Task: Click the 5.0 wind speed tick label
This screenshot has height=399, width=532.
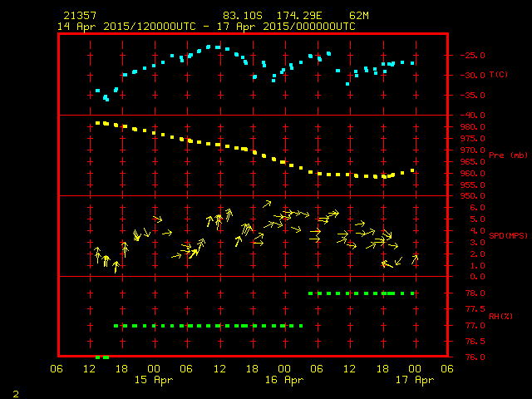Action: tap(477, 219)
